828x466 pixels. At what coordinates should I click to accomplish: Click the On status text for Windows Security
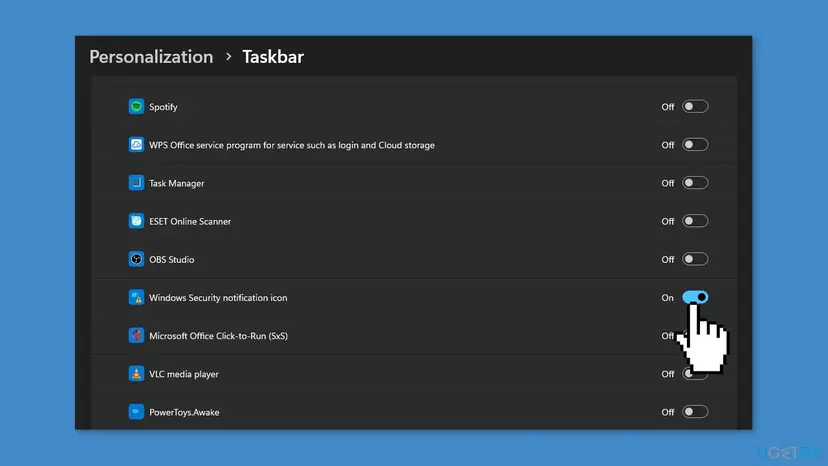[x=667, y=297]
